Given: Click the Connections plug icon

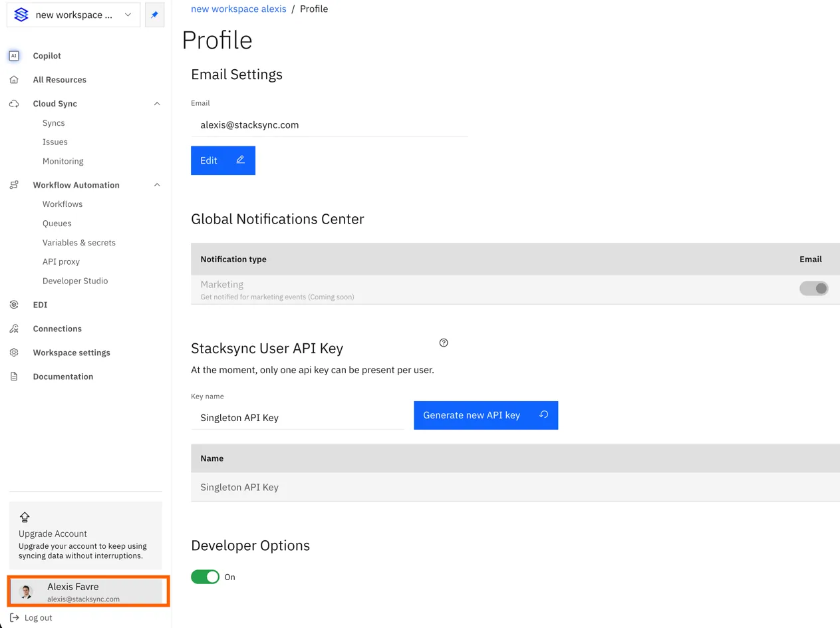Looking at the screenshot, I should click(14, 329).
